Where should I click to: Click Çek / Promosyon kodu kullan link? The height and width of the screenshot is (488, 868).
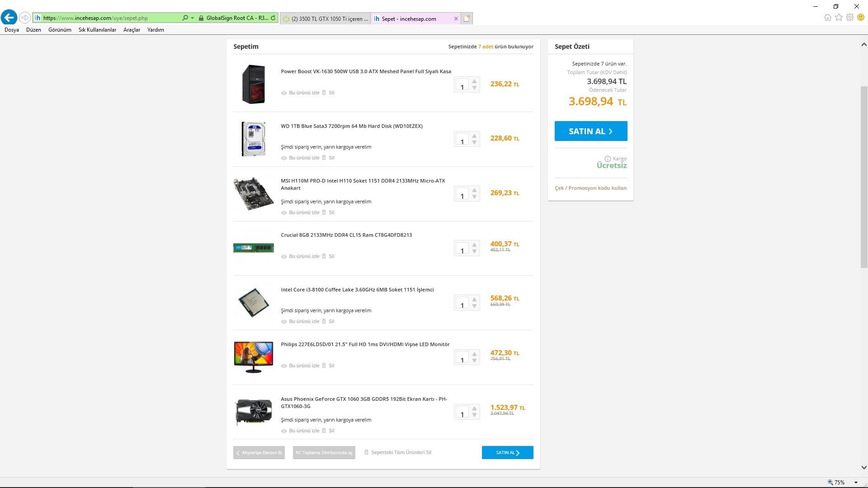pyautogui.click(x=590, y=188)
